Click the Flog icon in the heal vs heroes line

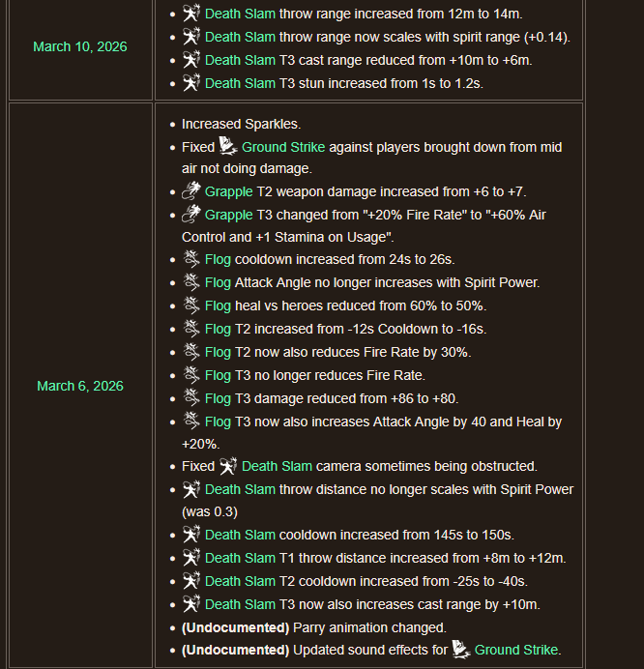pyautogui.click(x=191, y=305)
